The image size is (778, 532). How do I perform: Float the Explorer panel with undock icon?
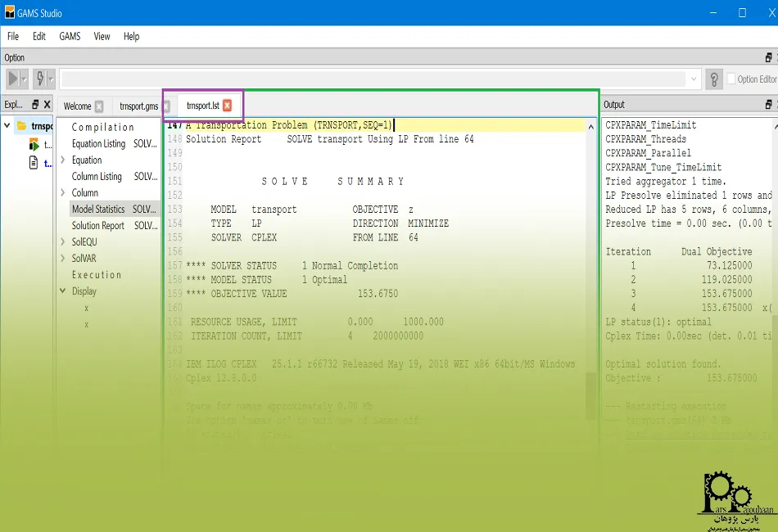(x=35, y=105)
